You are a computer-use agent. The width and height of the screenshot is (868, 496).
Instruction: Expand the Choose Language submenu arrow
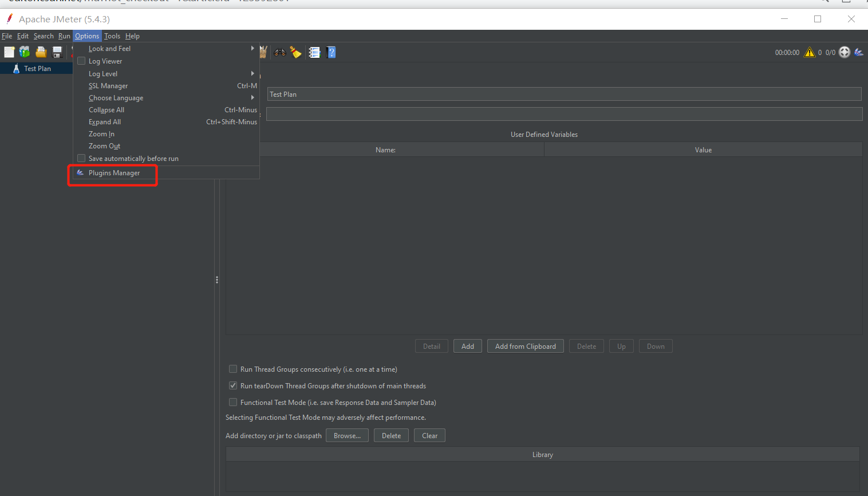click(252, 97)
